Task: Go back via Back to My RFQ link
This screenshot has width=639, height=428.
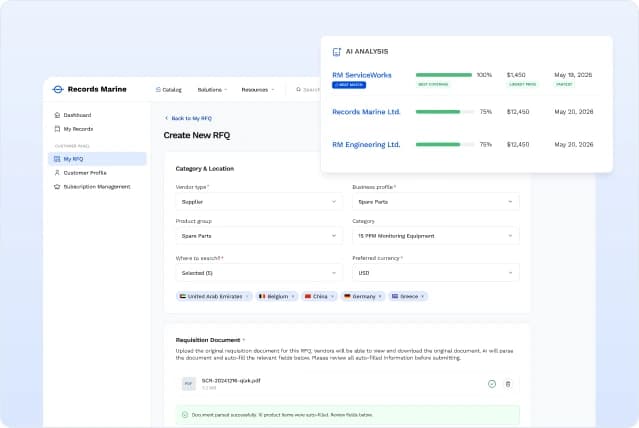Action: [x=188, y=118]
